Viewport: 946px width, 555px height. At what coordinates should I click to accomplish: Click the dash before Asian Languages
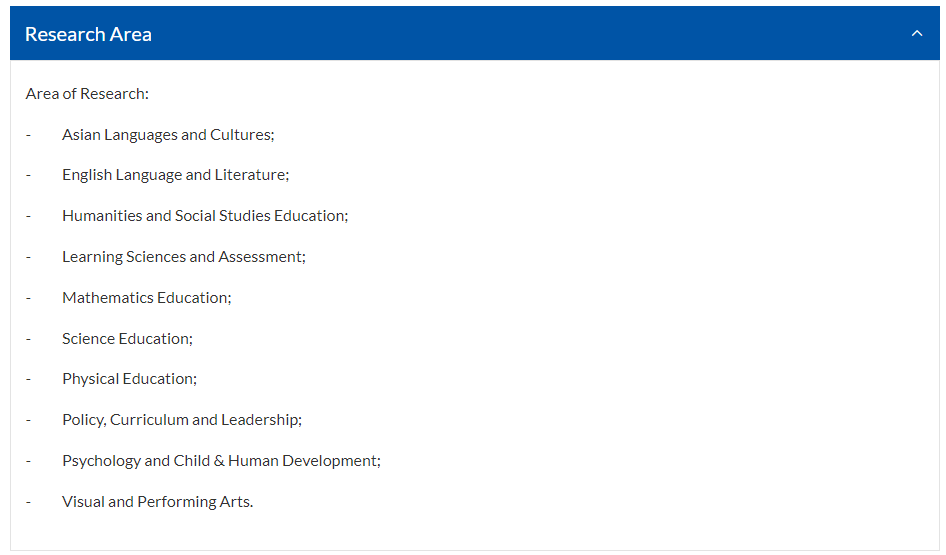point(28,135)
